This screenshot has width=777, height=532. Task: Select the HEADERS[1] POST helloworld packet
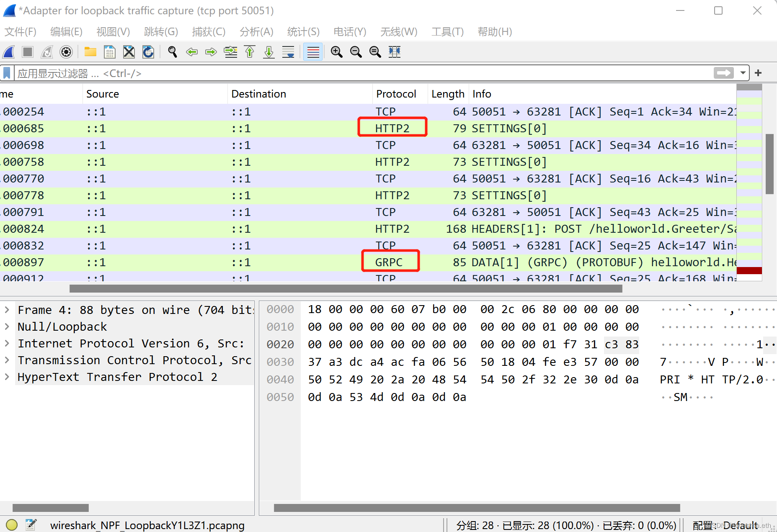(x=368, y=229)
